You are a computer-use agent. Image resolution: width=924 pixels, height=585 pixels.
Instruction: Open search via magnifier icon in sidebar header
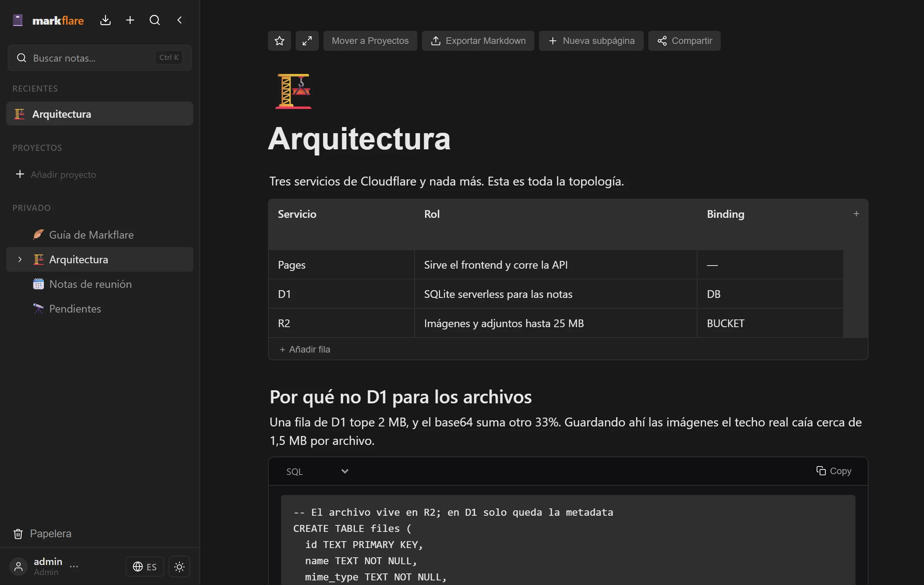tap(155, 20)
